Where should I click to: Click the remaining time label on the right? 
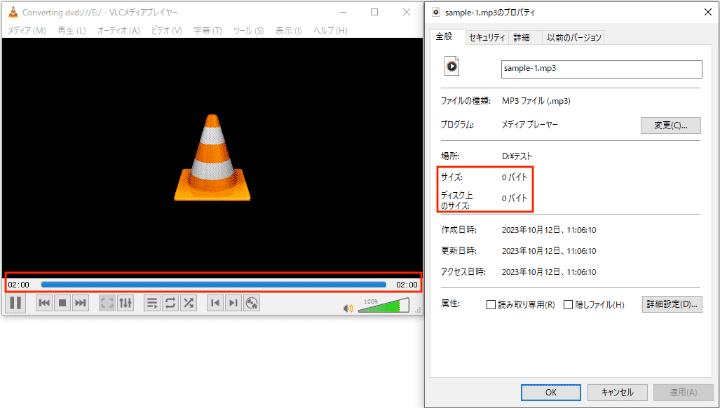pos(407,285)
